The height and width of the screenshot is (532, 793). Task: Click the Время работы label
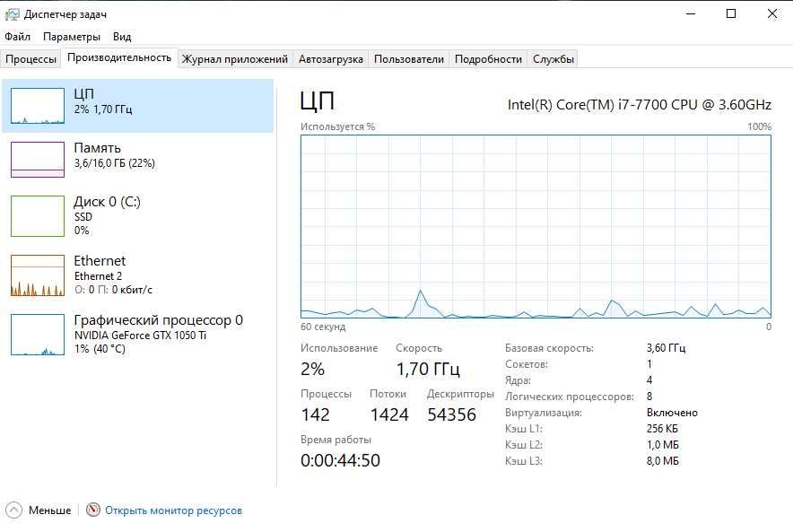(x=335, y=440)
